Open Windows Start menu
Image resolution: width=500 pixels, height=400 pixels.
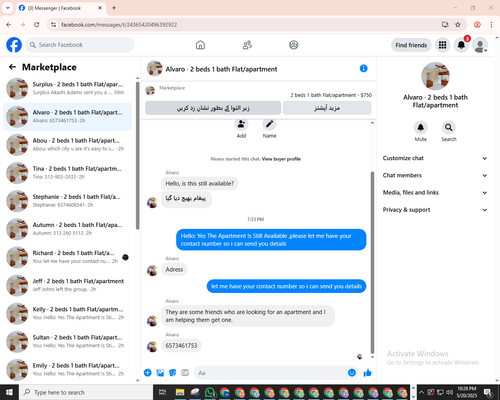coord(9,392)
